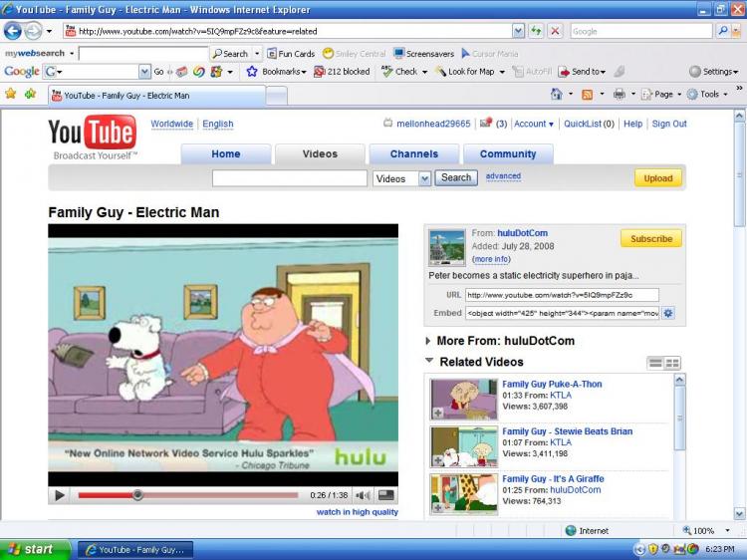Screen dimensions: 747x560
Task: Switch the player to full-screen mode
Action: (x=385, y=495)
